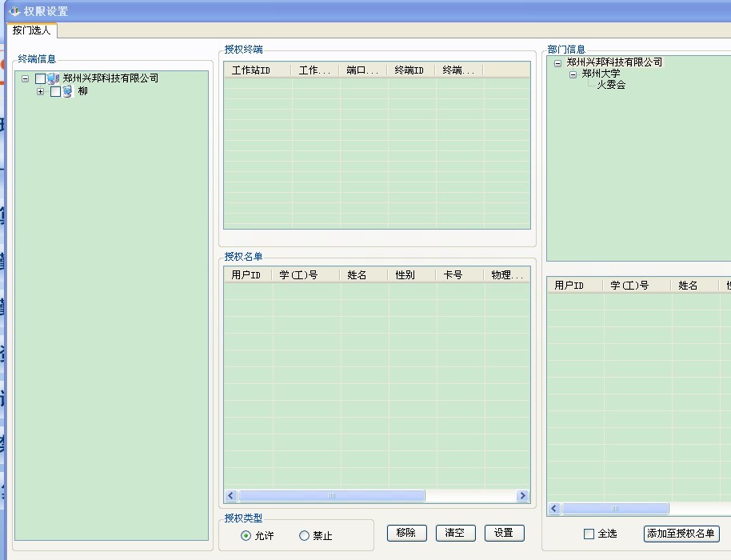The height and width of the screenshot is (560, 731).
Task: Select the 允许 radio button
Action: pyautogui.click(x=246, y=536)
